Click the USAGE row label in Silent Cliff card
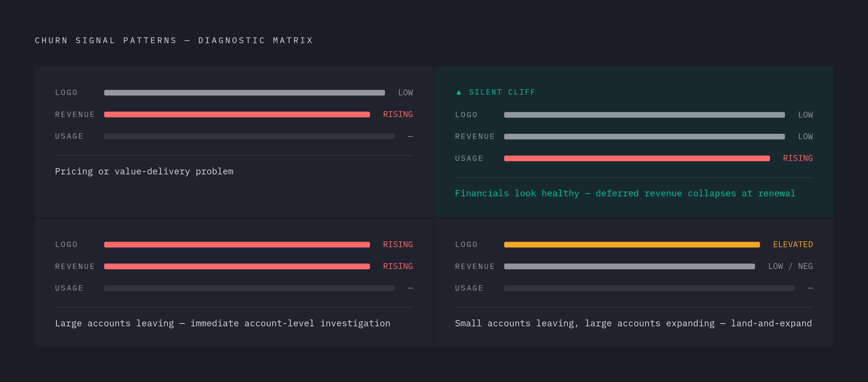The width and height of the screenshot is (868, 382). 469,158
